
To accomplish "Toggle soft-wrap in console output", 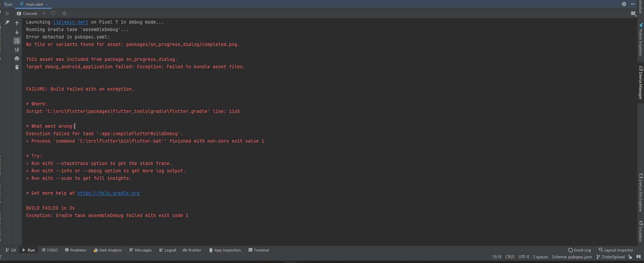I will click(17, 41).
